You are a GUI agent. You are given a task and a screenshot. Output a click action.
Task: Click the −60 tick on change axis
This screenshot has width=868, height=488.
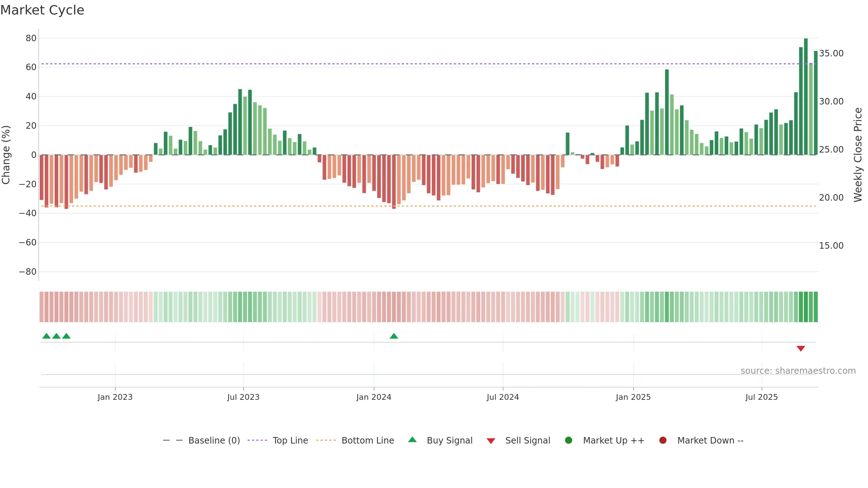28,243
